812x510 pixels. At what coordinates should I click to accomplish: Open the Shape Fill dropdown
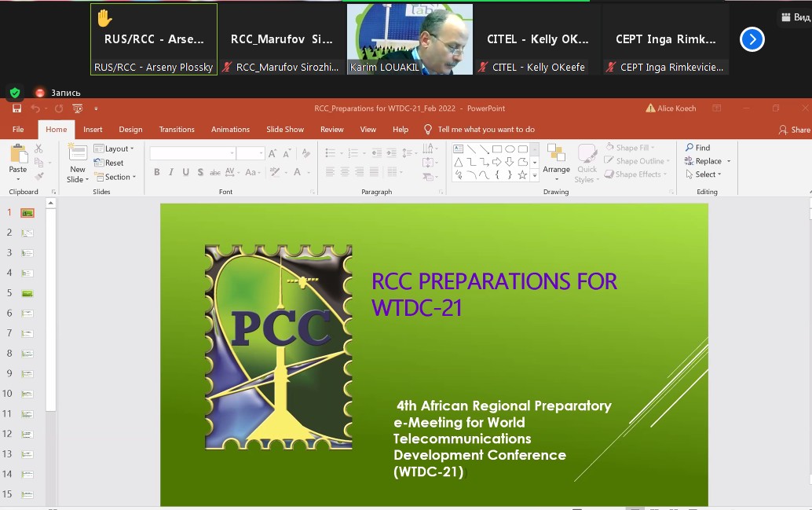coord(631,148)
